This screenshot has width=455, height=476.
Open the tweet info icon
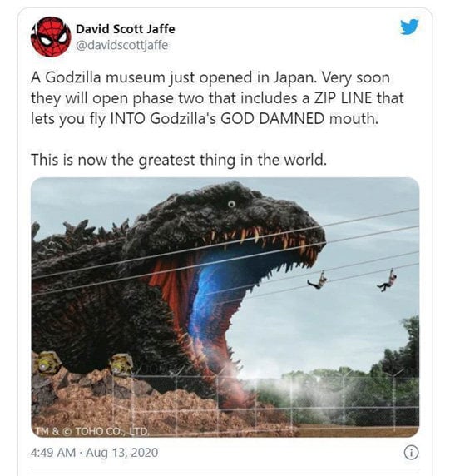point(411,453)
